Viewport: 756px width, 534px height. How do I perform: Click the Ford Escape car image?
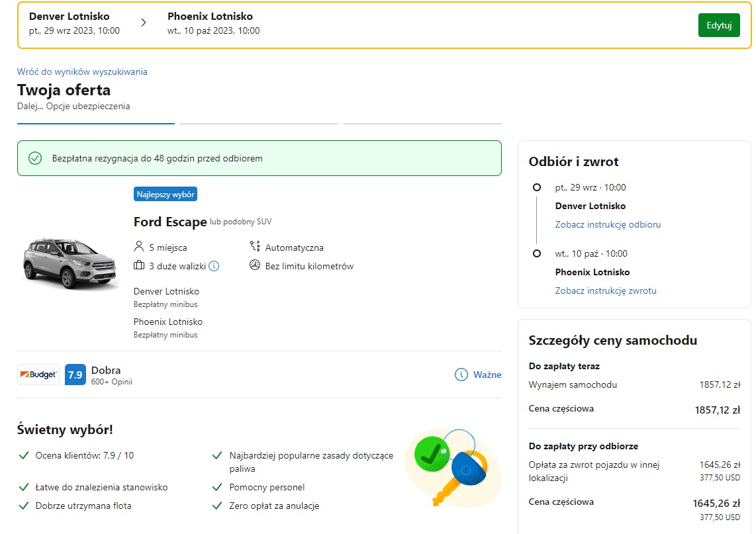pos(70,263)
